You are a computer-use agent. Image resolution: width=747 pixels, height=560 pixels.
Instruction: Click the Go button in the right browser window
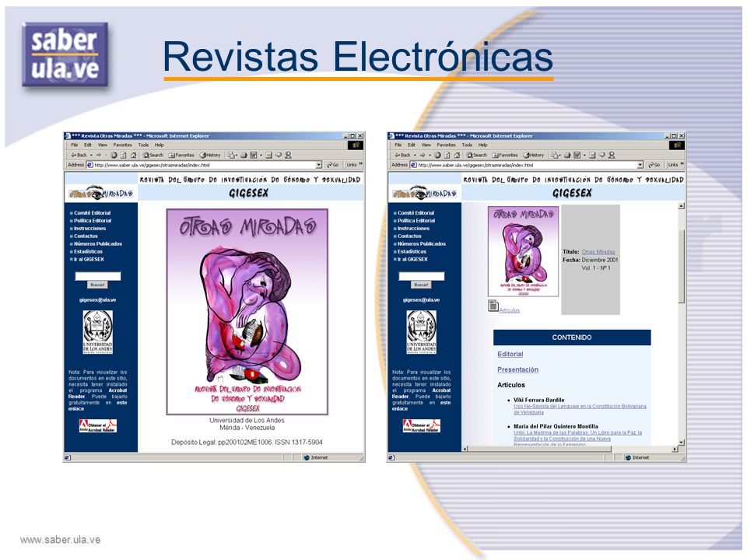tap(654, 165)
